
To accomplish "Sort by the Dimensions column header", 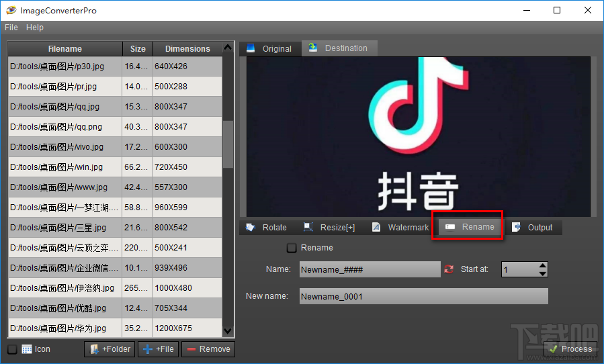I will click(x=187, y=49).
